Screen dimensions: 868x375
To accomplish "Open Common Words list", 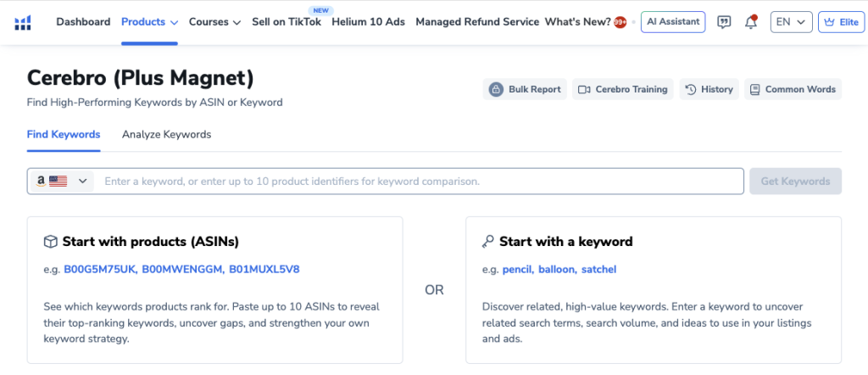I will click(x=793, y=89).
